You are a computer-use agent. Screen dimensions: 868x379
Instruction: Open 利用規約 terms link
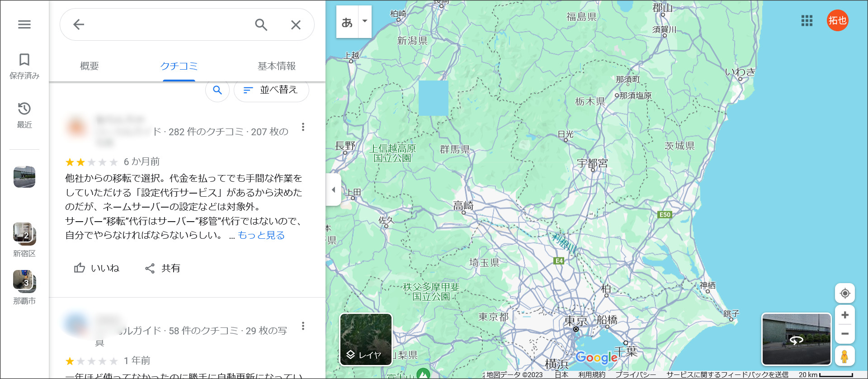tap(592, 374)
